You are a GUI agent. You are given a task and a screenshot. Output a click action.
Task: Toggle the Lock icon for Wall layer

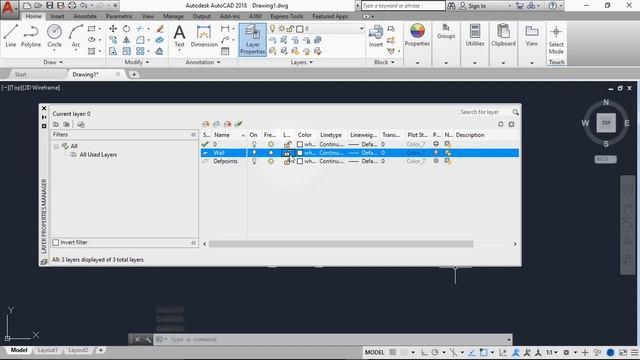coord(287,153)
